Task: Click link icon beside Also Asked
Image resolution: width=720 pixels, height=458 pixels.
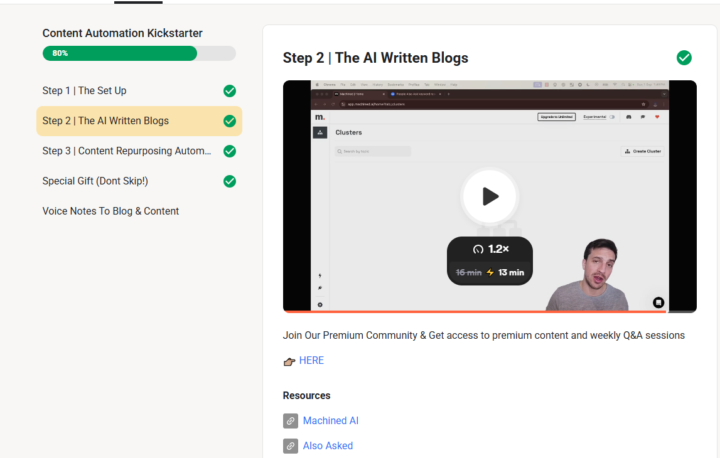Action: 290,446
